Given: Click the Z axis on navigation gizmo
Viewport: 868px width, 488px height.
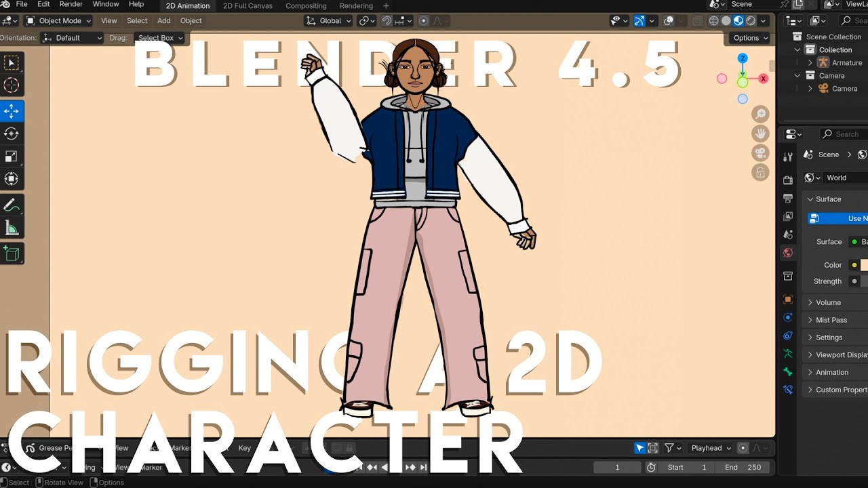Looking at the screenshot, I should (x=743, y=58).
